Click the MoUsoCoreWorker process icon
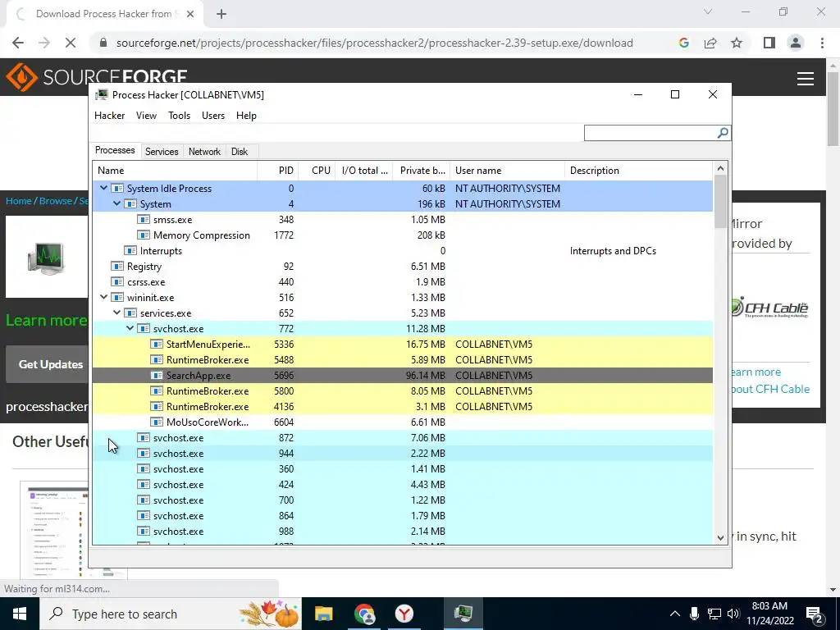The image size is (840, 630). [157, 422]
